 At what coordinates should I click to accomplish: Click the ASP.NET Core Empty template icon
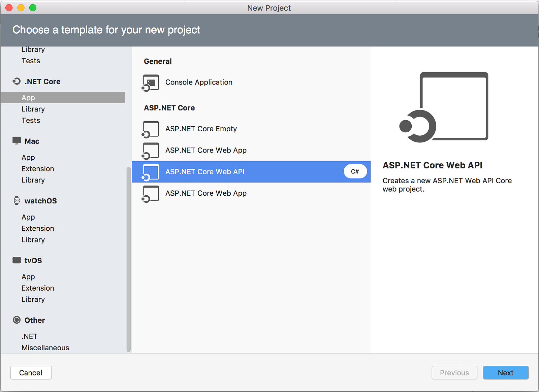click(150, 129)
